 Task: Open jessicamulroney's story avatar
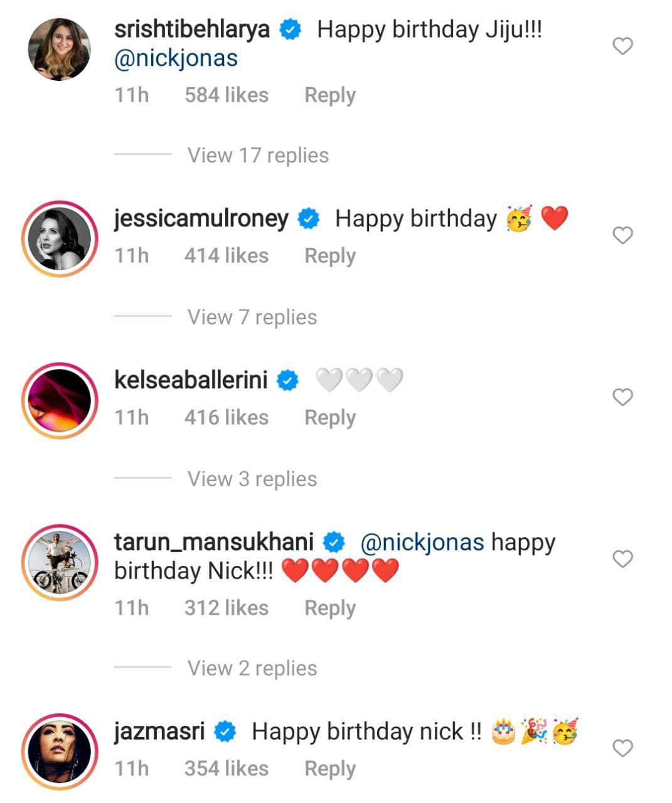click(x=60, y=238)
